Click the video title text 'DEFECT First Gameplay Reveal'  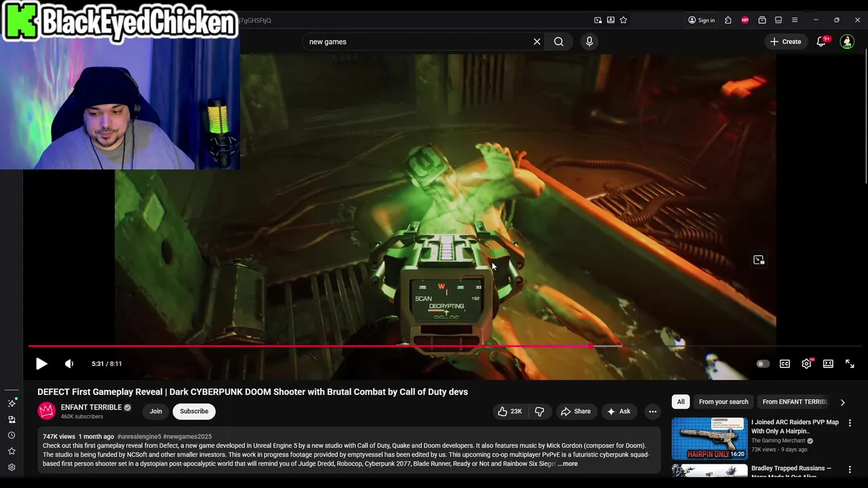click(100, 392)
